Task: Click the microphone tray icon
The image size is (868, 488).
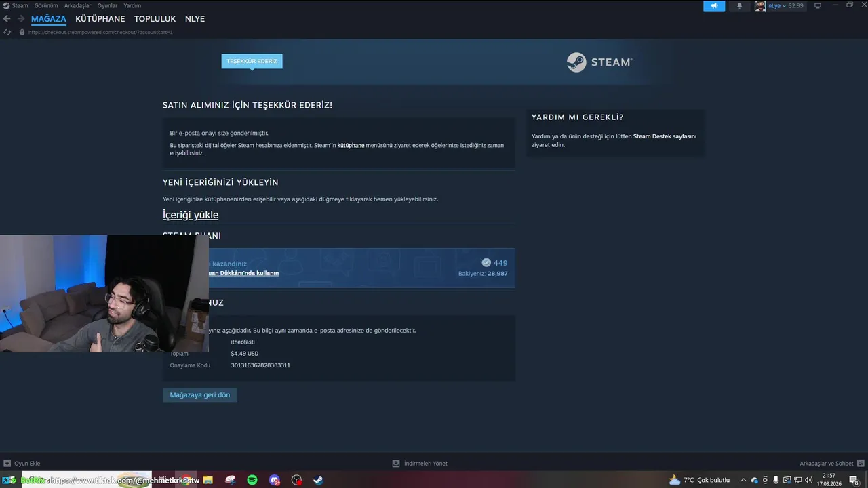Action: [776, 480]
